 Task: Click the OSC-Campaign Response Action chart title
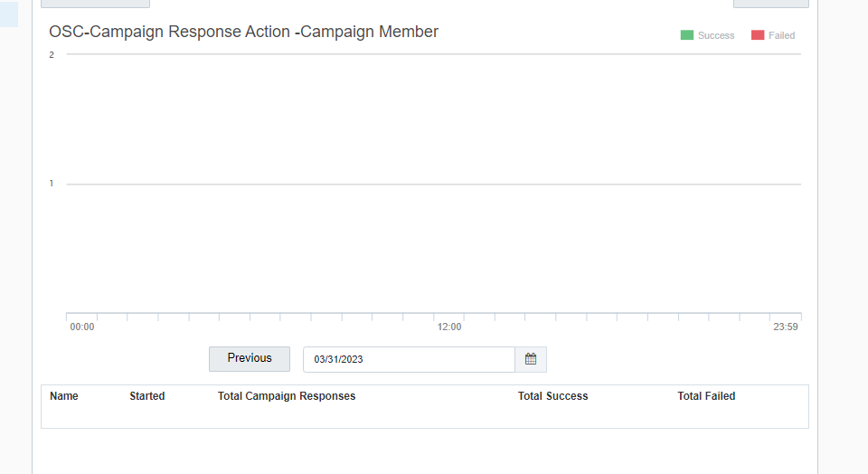[x=243, y=32]
